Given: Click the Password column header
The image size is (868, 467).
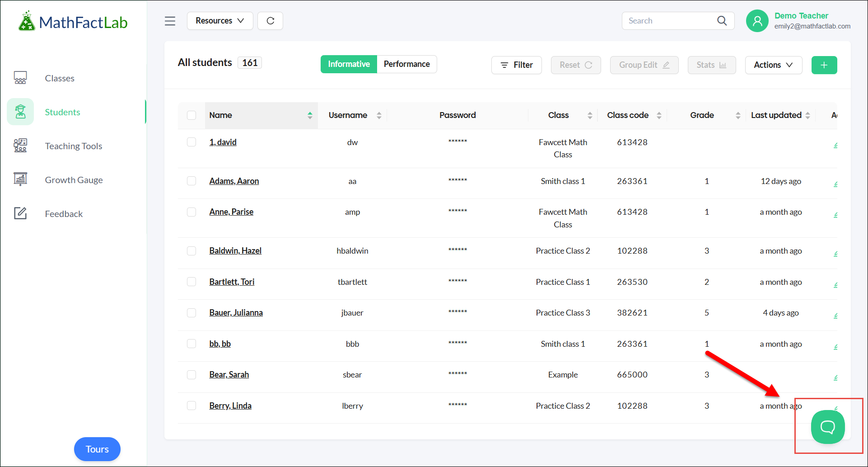Looking at the screenshot, I should click(457, 115).
